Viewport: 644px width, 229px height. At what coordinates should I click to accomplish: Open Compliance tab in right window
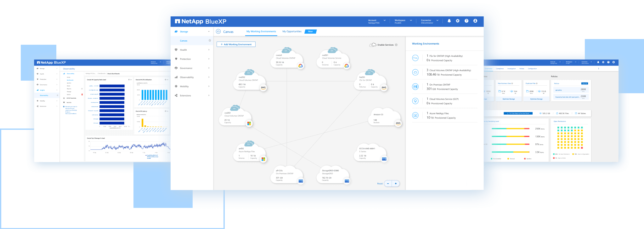[x=500, y=68]
